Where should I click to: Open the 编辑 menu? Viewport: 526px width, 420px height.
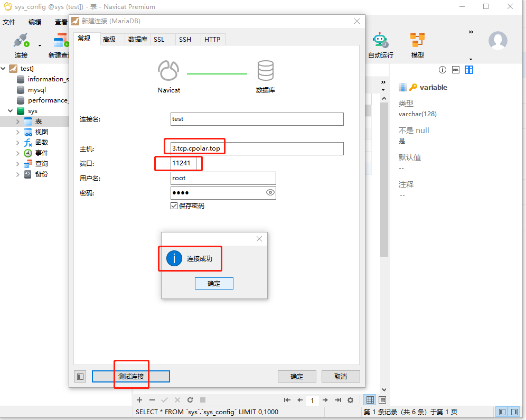(35, 22)
